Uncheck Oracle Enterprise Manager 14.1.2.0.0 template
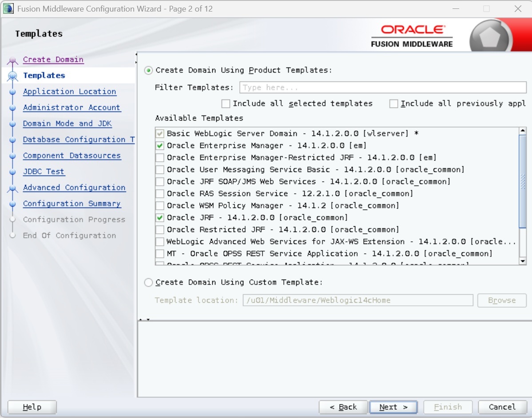The width and height of the screenshot is (532, 420). (x=159, y=146)
